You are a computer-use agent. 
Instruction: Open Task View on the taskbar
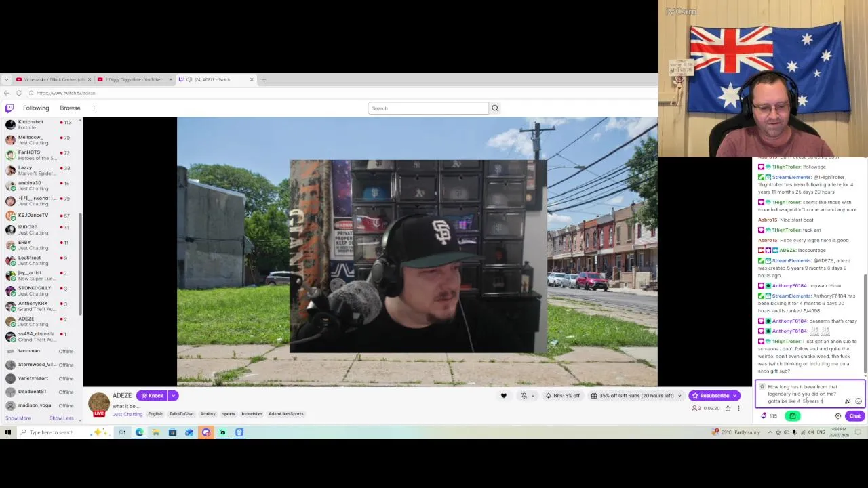[122, 432]
